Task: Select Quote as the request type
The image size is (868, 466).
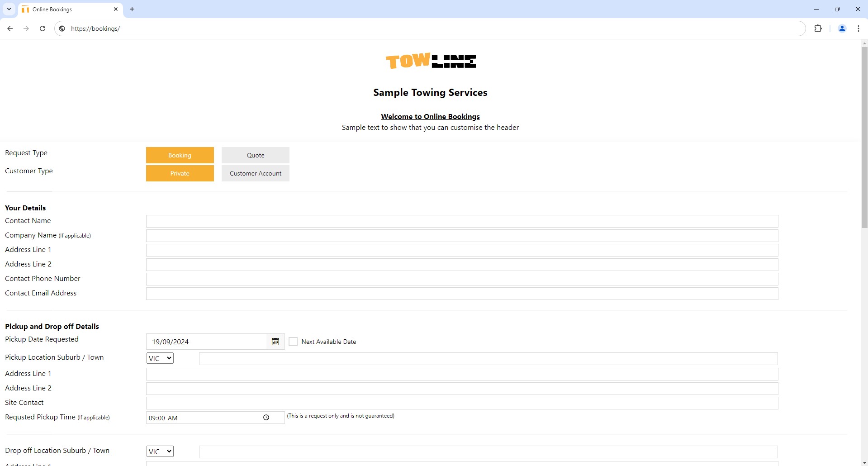Action: click(255, 155)
